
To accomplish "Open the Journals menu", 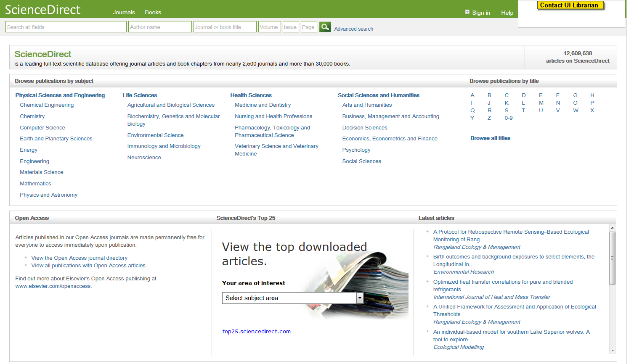I will 124,13.
